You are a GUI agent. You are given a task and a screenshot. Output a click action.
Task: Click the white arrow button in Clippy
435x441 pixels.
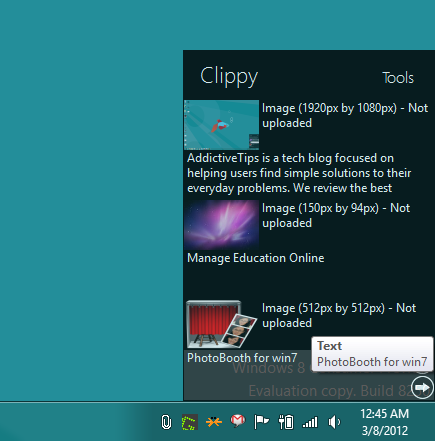(422, 387)
